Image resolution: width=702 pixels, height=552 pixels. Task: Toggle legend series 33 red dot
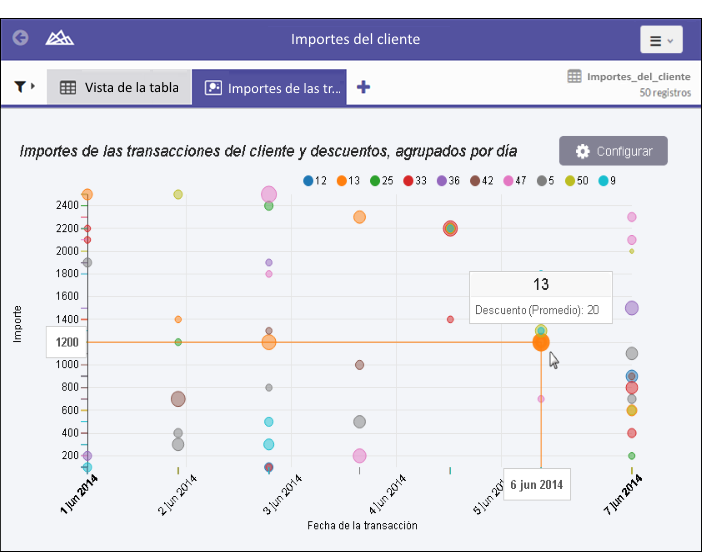tap(408, 181)
